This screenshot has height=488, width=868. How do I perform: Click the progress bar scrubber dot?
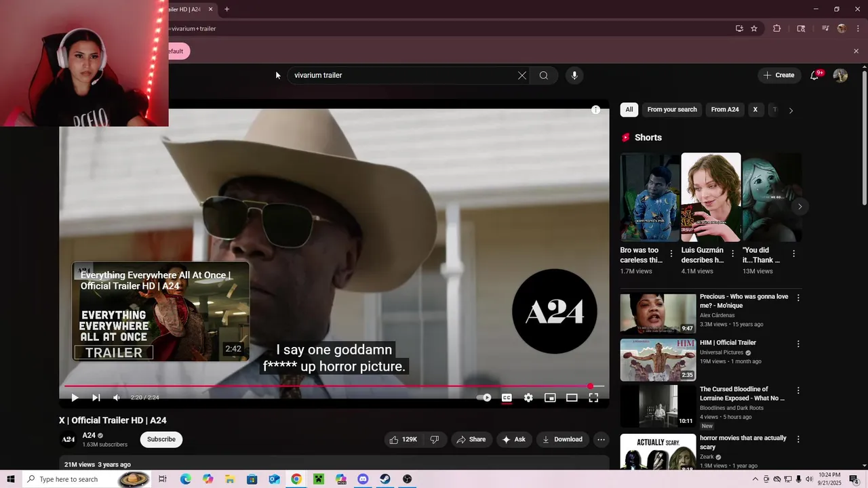(x=590, y=386)
